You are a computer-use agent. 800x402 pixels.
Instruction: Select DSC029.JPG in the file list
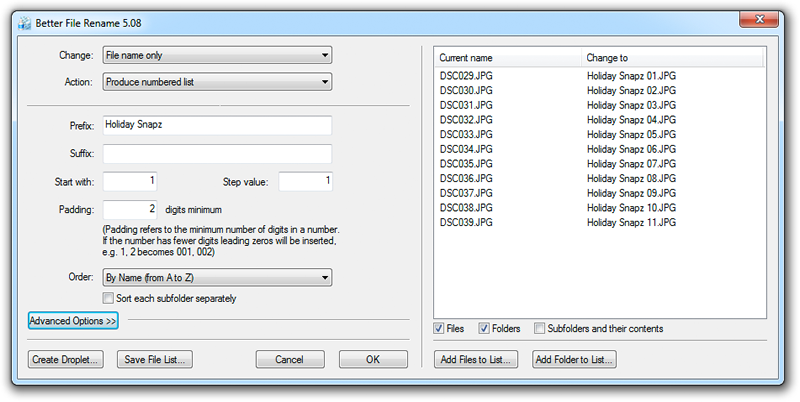coord(466,76)
